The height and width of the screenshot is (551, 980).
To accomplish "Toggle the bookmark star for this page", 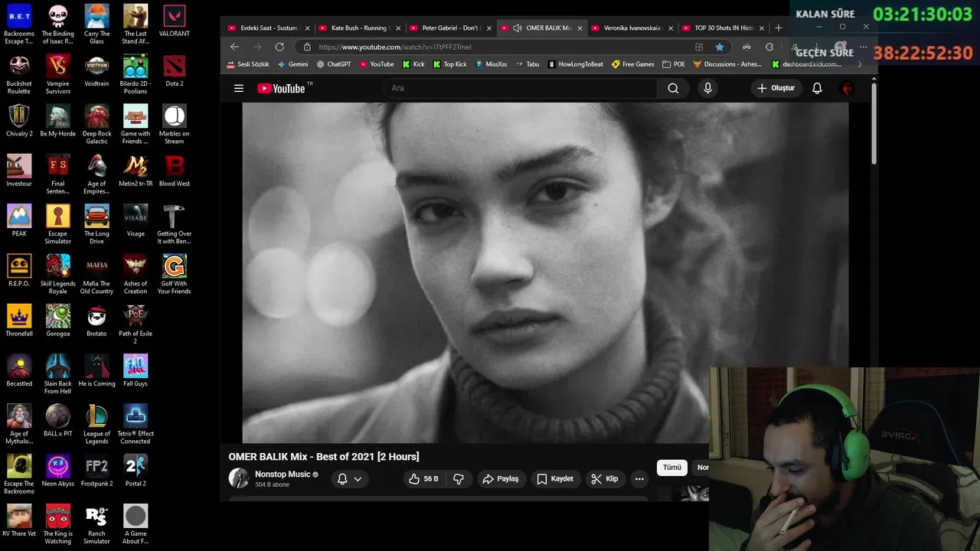I will tap(720, 47).
